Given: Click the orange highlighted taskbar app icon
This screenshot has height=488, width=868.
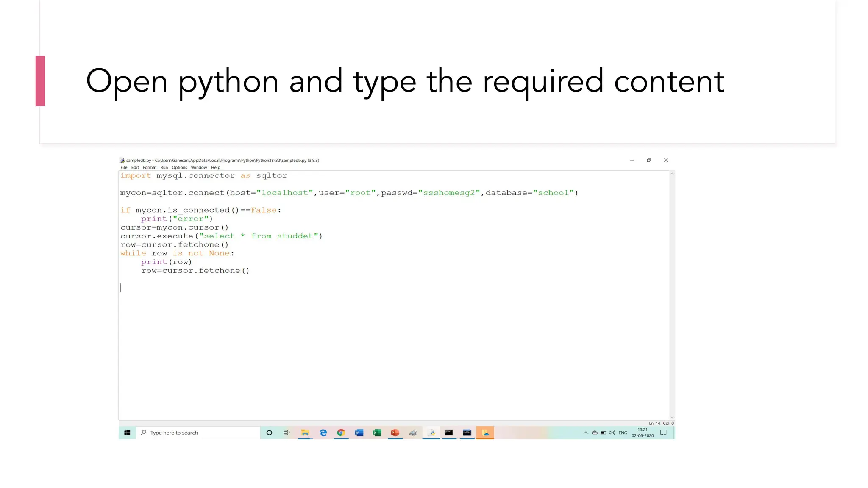Looking at the screenshot, I should pyautogui.click(x=485, y=433).
